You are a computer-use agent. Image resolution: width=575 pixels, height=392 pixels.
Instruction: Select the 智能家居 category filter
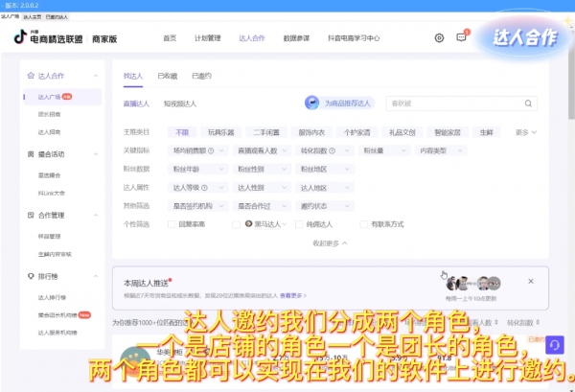pyautogui.click(x=448, y=132)
